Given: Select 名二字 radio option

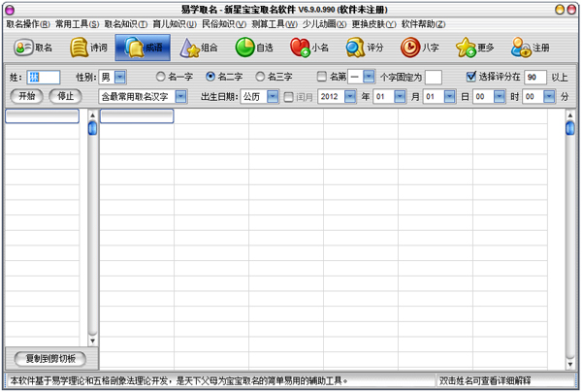Looking at the screenshot, I should tap(210, 77).
